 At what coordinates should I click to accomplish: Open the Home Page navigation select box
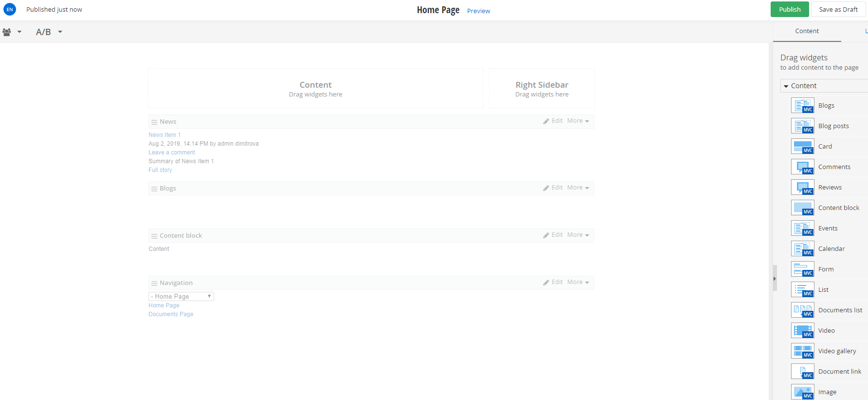[x=181, y=296]
